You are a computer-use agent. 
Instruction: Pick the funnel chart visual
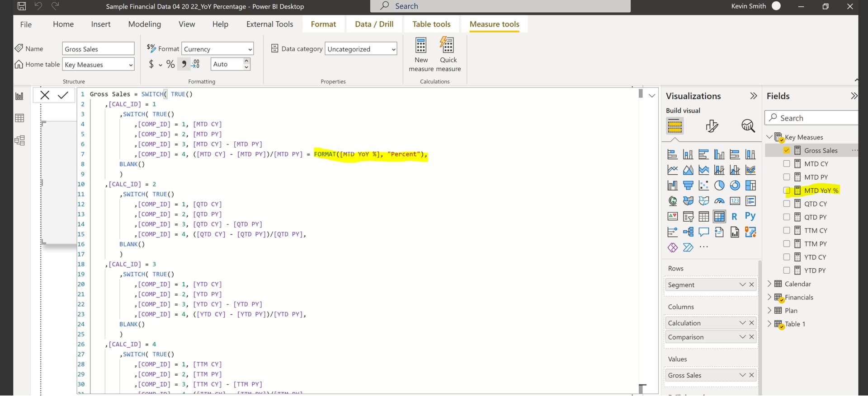click(688, 185)
